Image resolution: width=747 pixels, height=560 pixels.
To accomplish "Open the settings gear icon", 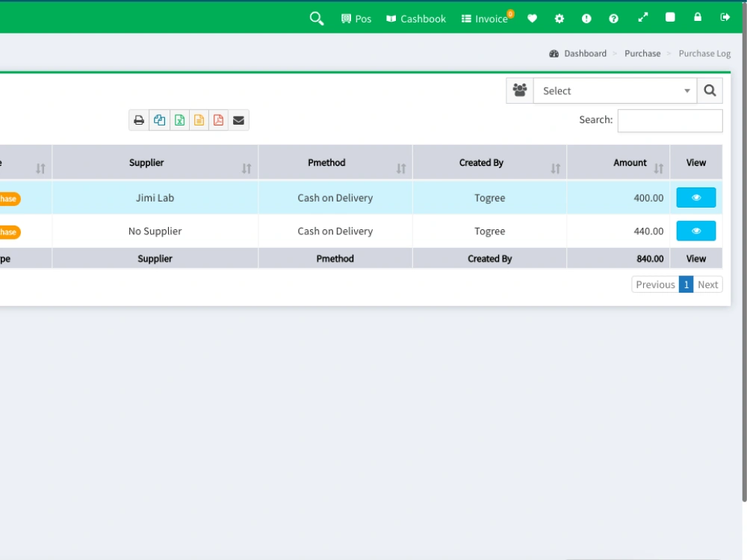I will pyautogui.click(x=559, y=18).
